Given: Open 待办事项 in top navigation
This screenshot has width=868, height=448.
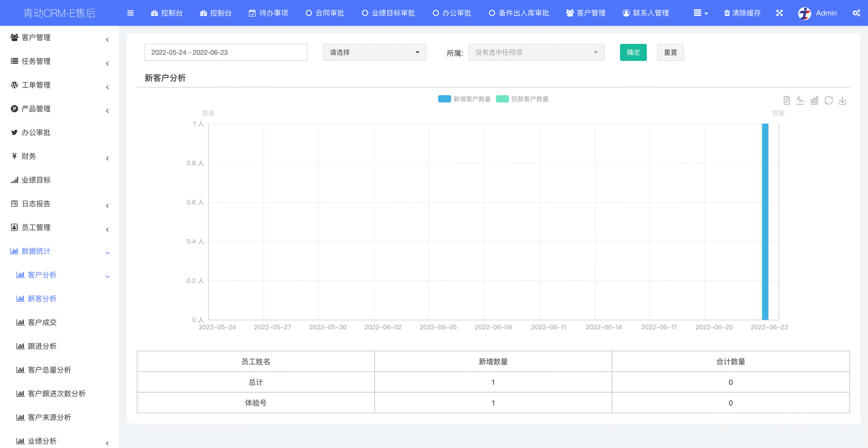Looking at the screenshot, I should click(x=269, y=13).
